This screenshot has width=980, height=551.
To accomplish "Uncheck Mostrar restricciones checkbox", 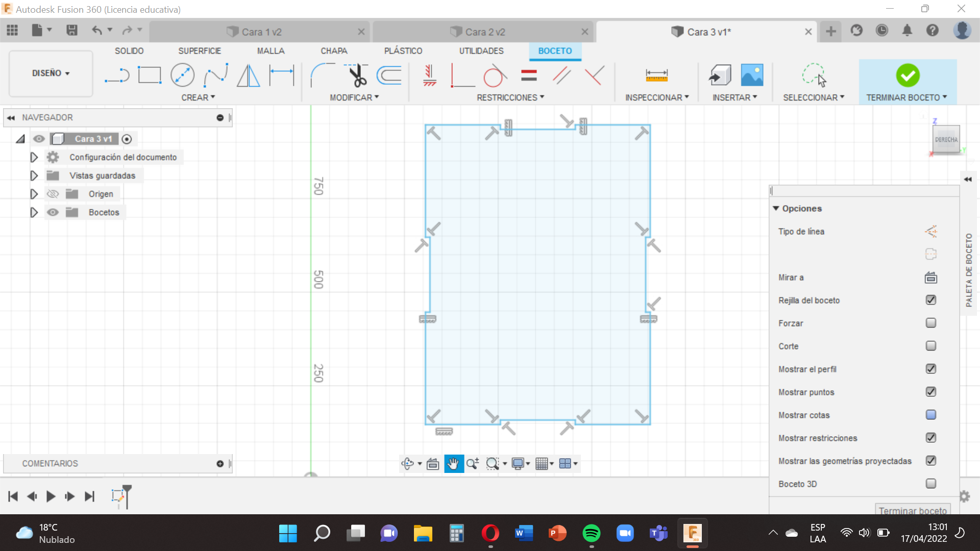I will [930, 438].
